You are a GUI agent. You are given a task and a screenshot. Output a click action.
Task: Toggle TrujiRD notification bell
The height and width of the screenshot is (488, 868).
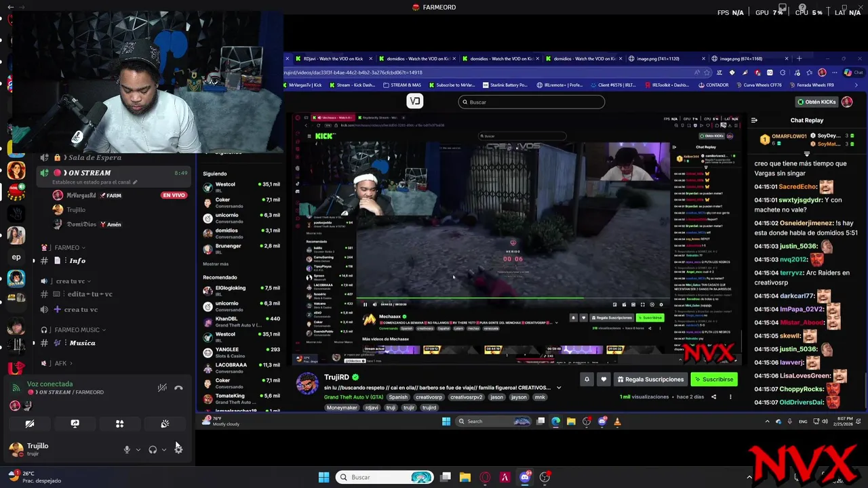pyautogui.click(x=587, y=380)
